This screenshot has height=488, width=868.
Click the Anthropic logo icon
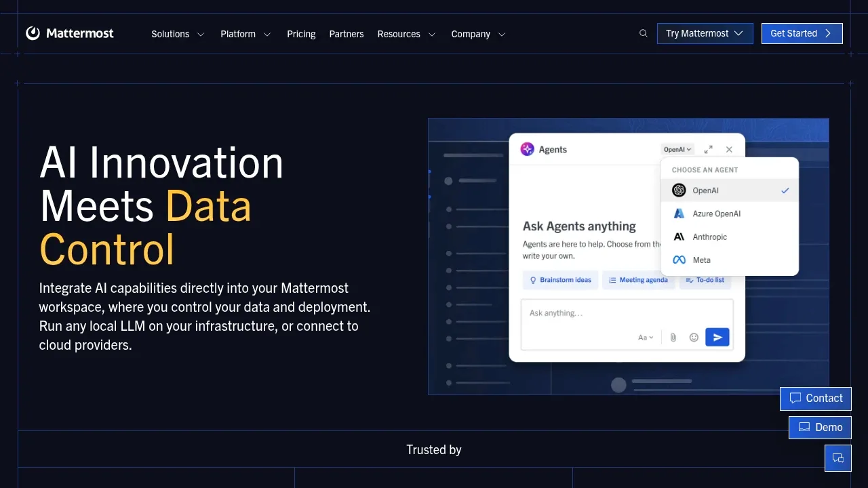[679, 237]
